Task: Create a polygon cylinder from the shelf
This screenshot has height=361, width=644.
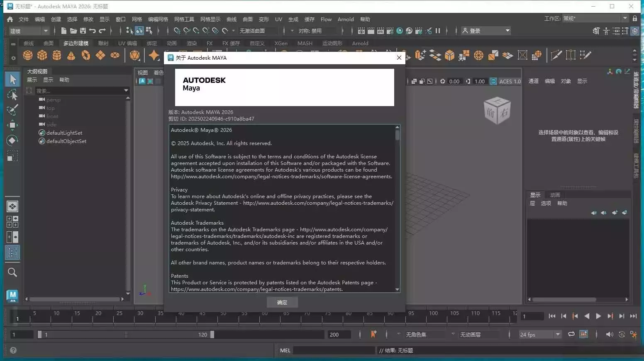Action: (57, 55)
